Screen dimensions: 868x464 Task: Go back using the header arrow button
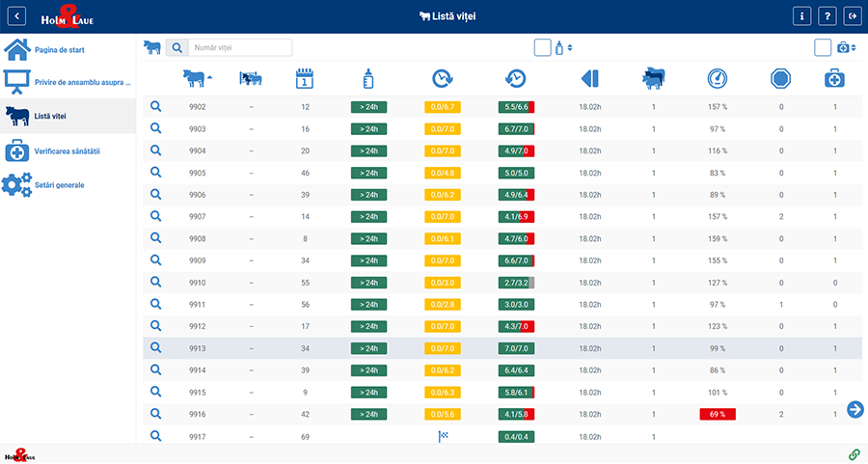pyautogui.click(x=16, y=16)
